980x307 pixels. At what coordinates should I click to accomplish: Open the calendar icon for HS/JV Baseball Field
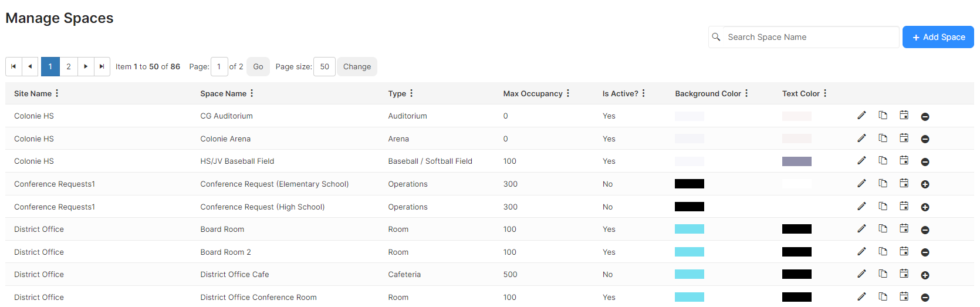pos(904,160)
